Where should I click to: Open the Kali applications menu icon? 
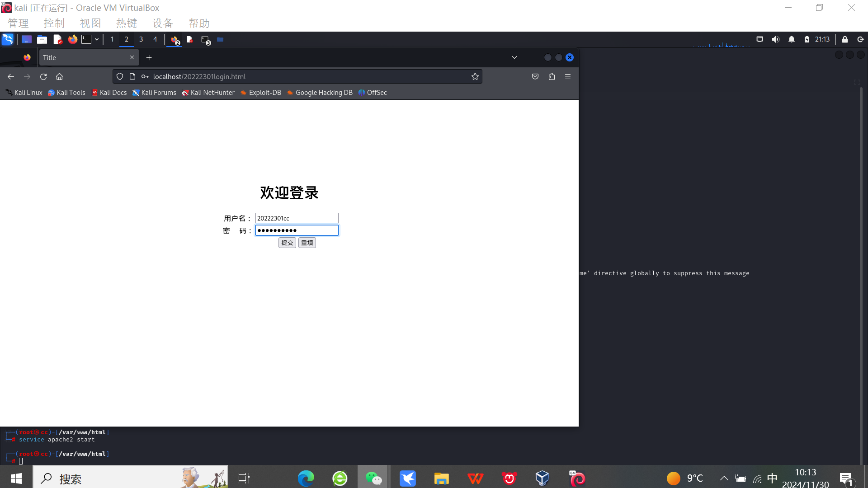click(8, 39)
